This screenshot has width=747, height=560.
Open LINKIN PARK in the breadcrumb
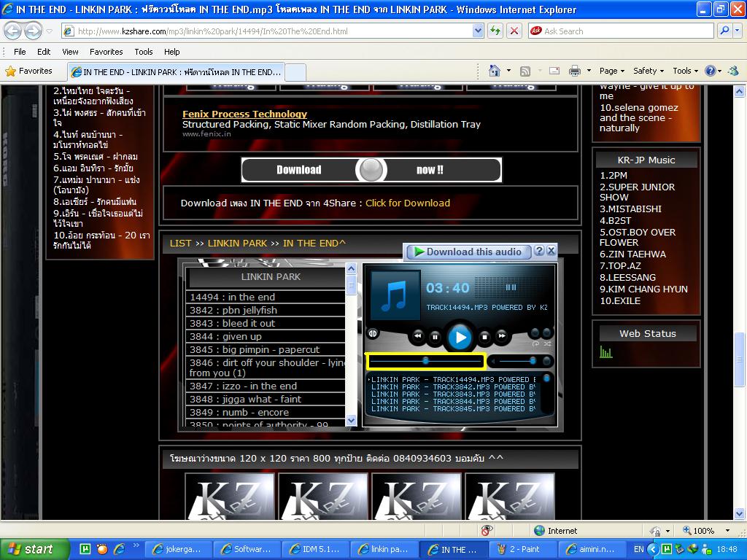pyautogui.click(x=237, y=243)
